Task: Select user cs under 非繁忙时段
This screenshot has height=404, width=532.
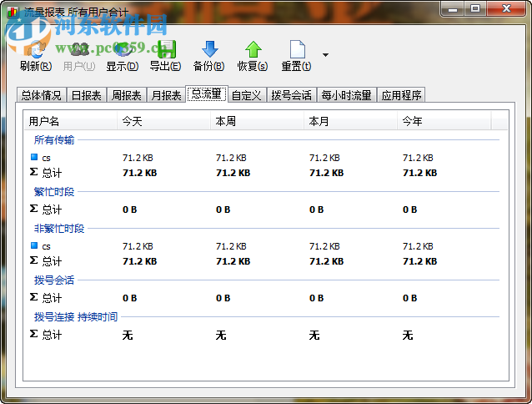Action: tap(46, 246)
